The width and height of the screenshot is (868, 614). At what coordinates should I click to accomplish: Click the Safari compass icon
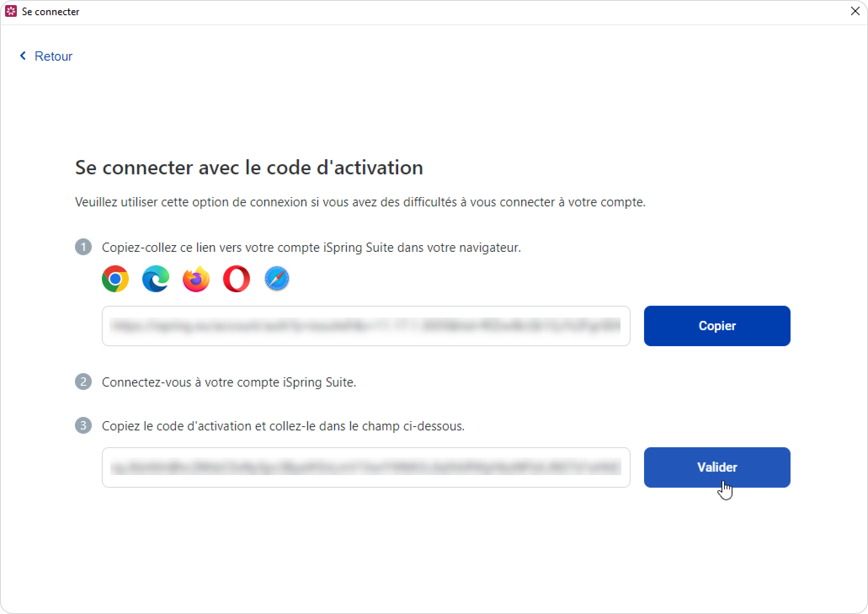point(277,279)
